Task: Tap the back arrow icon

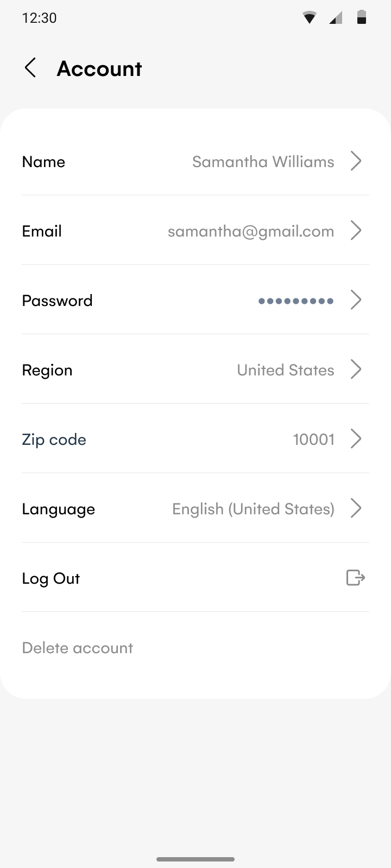Action: (30, 68)
